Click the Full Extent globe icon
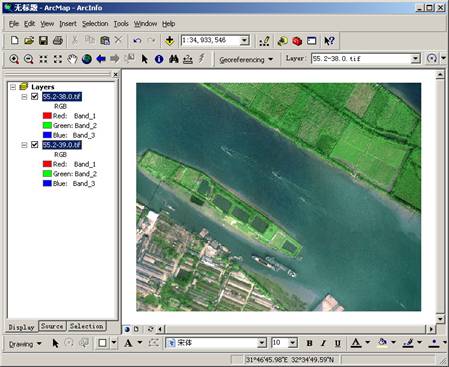This screenshot has height=367, width=449. click(x=87, y=59)
